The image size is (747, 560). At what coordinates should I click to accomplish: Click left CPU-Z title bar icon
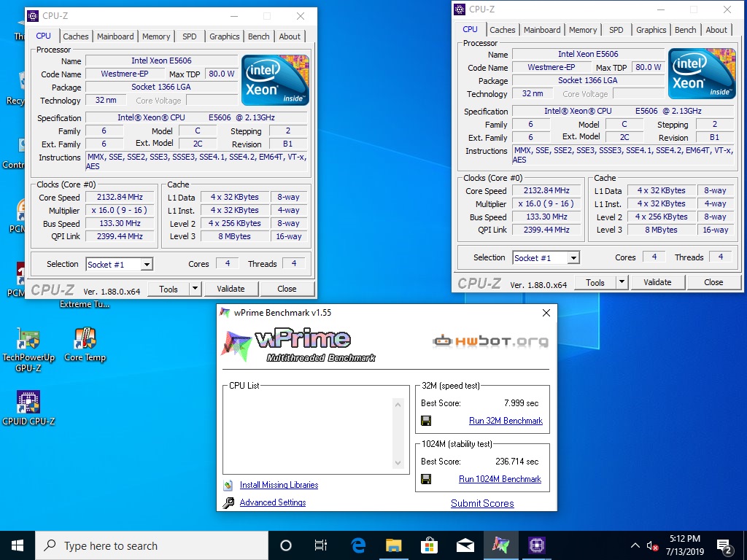point(33,16)
